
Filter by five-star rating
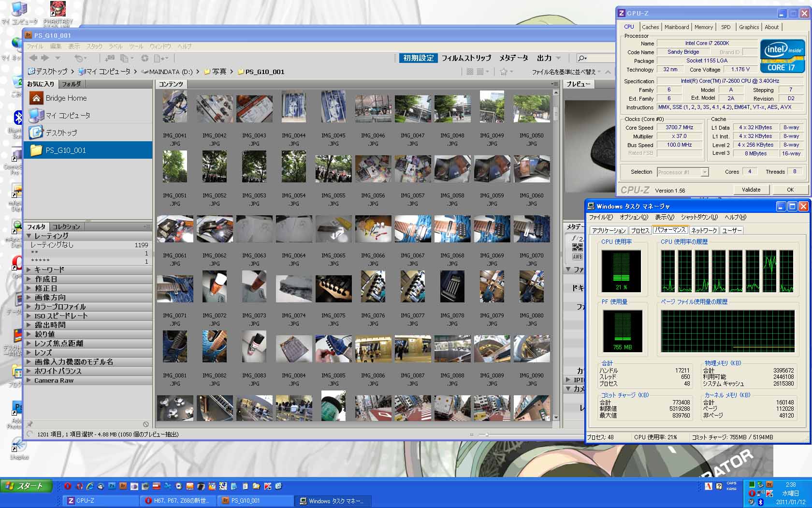click(x=88, y=261)
